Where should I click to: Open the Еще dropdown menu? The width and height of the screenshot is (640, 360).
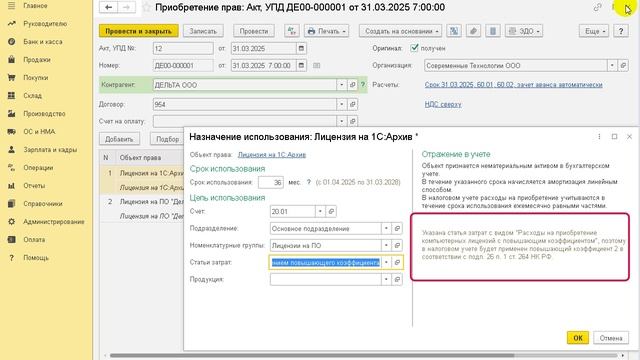coord(594,31)
